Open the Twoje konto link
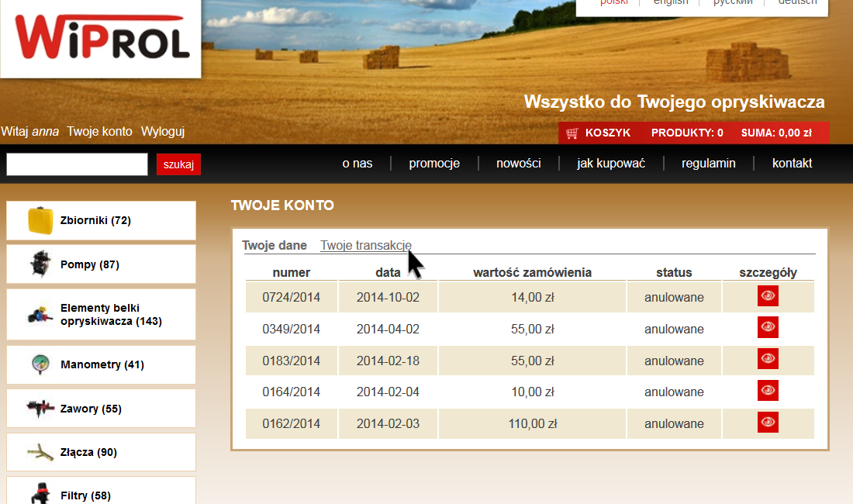The image size is (853, 504). click(x=99, y=132)
